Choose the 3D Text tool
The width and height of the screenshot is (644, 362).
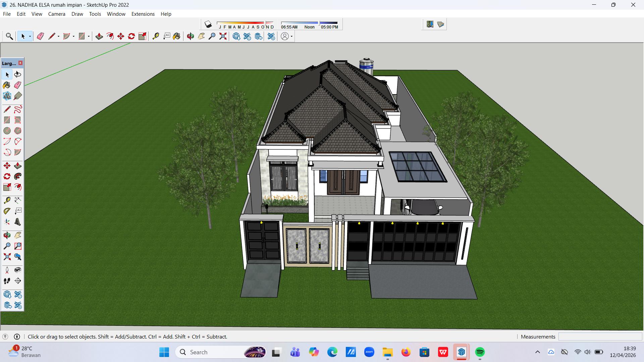pos(18,222)
